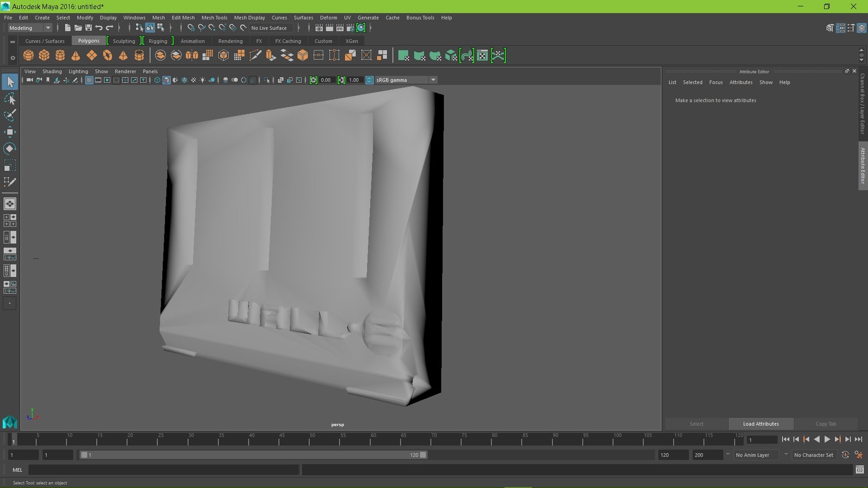Click Load Attributes button
This screenshot has width=868, height=488.
click(761, 424)
